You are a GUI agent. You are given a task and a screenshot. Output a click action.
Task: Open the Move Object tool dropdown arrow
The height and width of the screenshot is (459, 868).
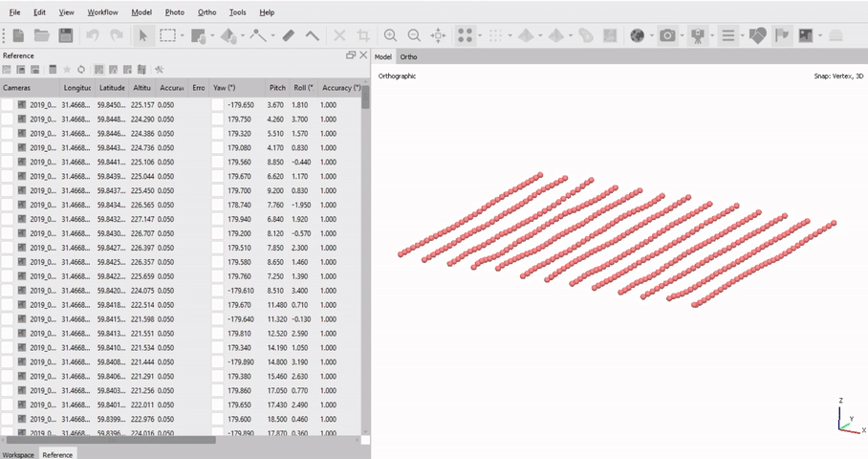[243, 36]
